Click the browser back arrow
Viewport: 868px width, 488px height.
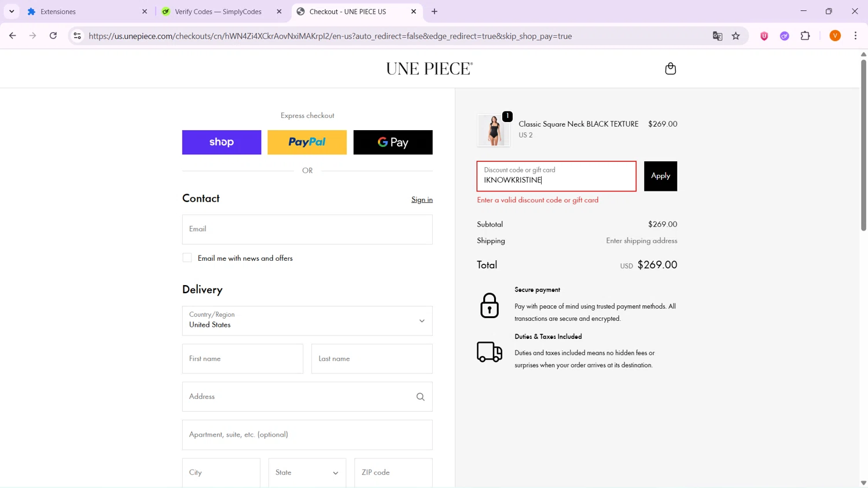coord(12,36)
